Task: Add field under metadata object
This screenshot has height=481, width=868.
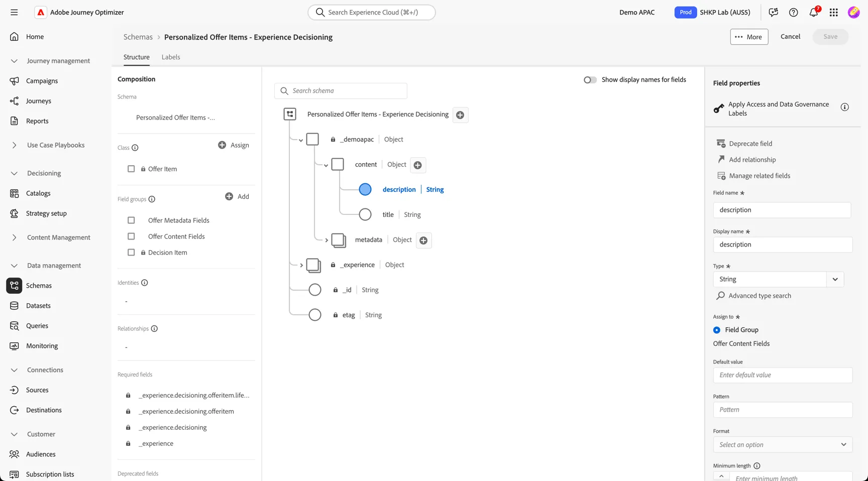Action: click(x=423, y=240)
